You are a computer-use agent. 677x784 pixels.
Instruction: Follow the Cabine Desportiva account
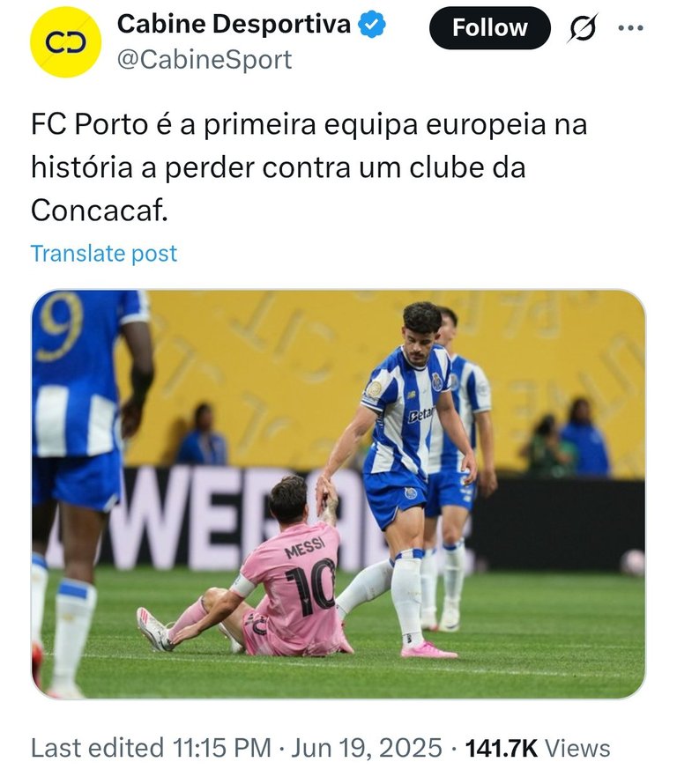[x=490, y=28]
